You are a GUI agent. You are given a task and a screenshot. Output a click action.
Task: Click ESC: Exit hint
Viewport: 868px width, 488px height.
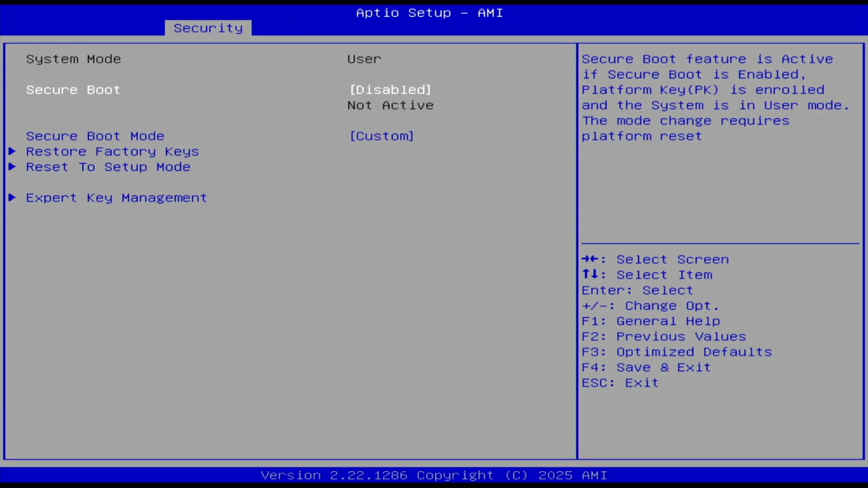(x=620, y=383)
